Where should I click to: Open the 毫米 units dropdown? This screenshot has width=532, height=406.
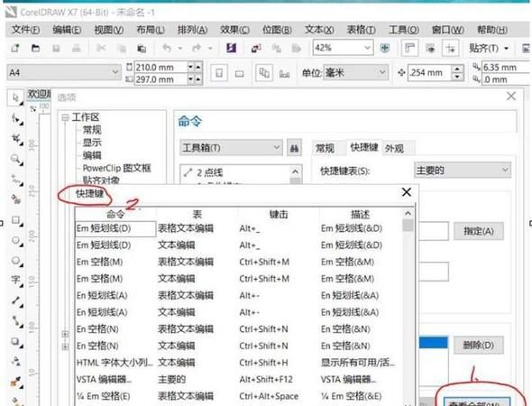pyautogui.click(x=382, y=72)
